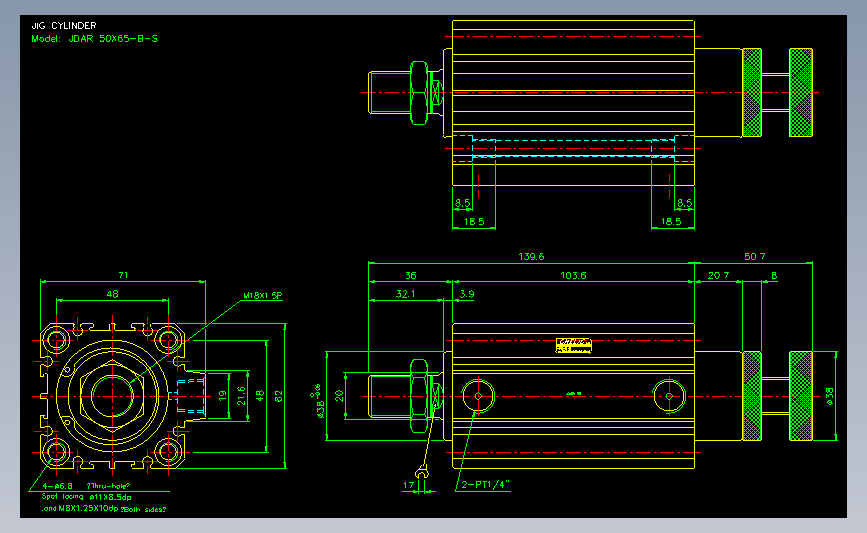
Task: Click the 139.6 overall length dimension
Action: (x=531, y=257)
